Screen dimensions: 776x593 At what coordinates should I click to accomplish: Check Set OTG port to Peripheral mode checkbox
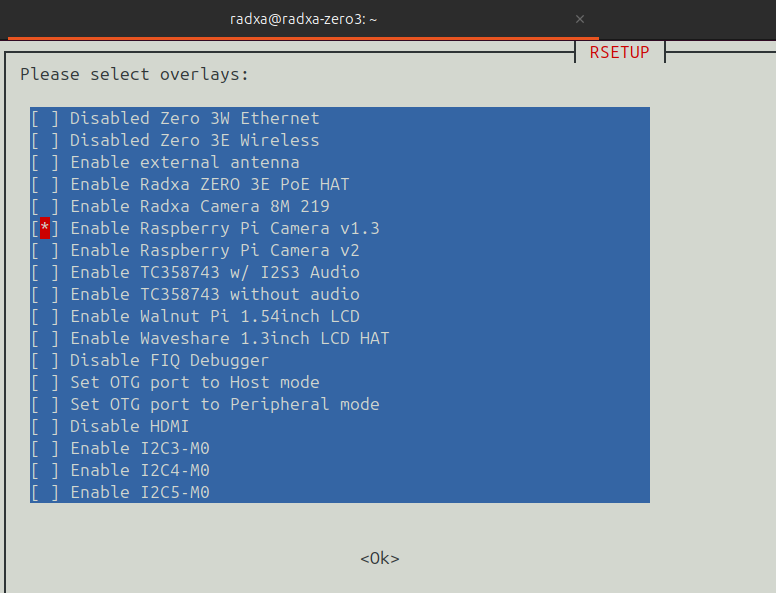[x=45, y=404]
